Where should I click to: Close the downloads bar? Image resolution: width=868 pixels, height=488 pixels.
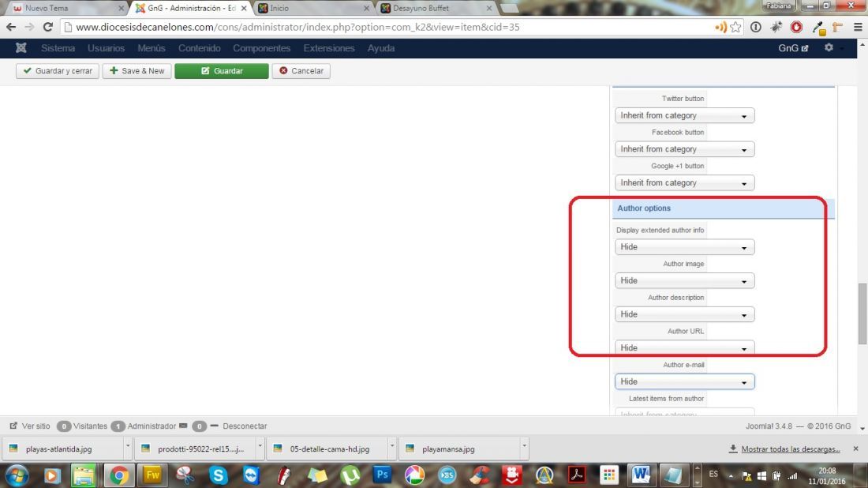coord(856,449)
